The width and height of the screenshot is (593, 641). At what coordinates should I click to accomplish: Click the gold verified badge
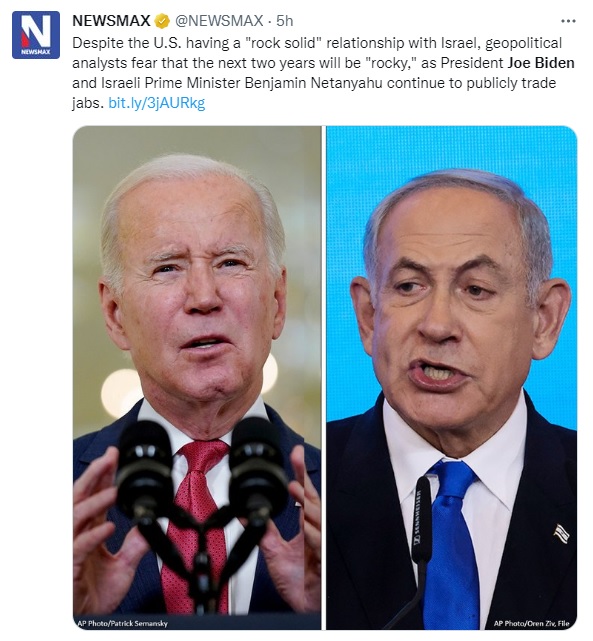(x=162, y=21)
